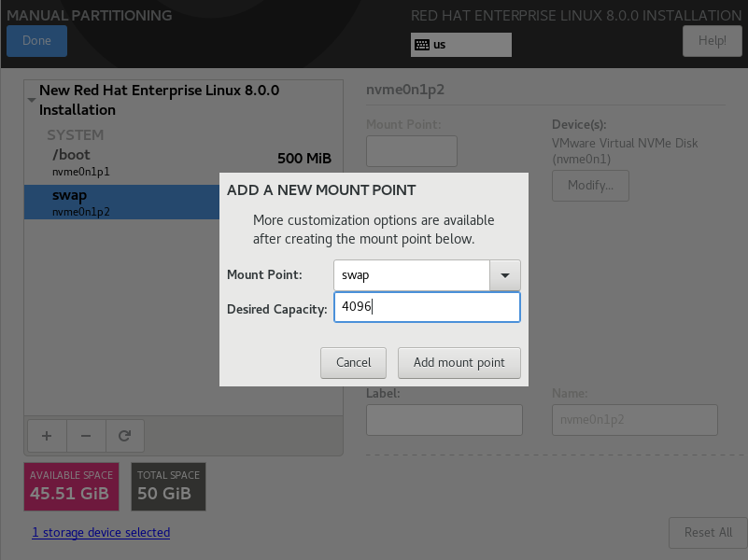Open the '1 storage device selected' link
748x560 pixels.
[x=101, y=532]
